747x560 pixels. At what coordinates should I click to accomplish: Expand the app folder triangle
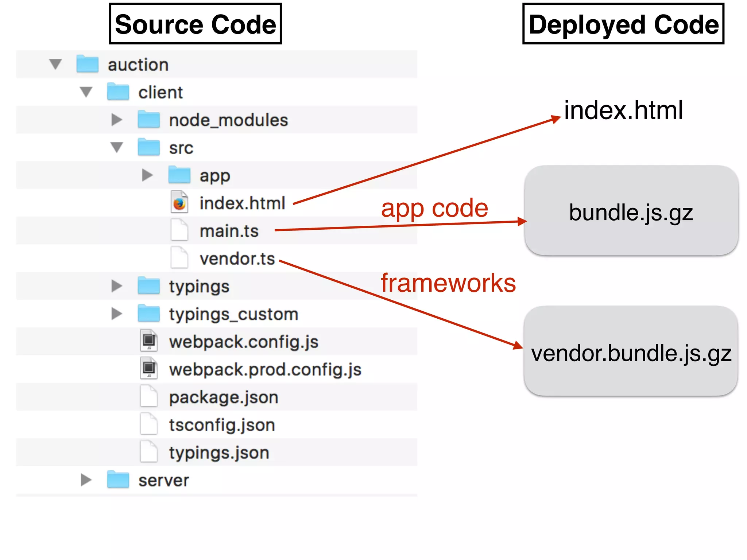[147, 175]
